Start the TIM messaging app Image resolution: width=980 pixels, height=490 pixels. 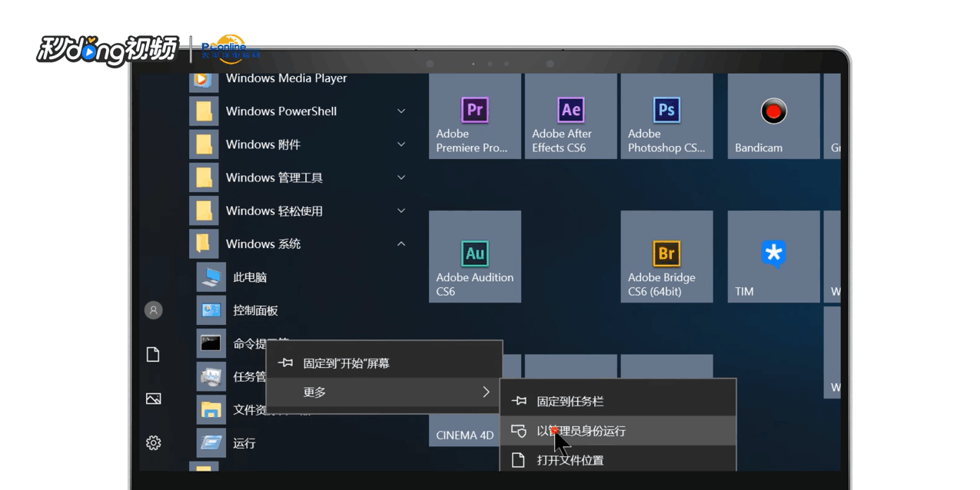772,256
